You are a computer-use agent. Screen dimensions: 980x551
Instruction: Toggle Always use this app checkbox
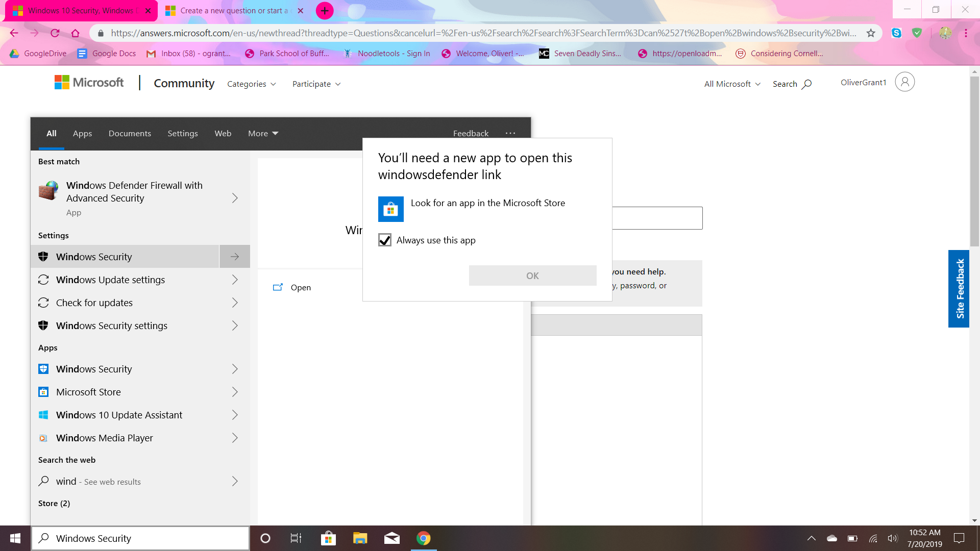click(x=385, y=240)
